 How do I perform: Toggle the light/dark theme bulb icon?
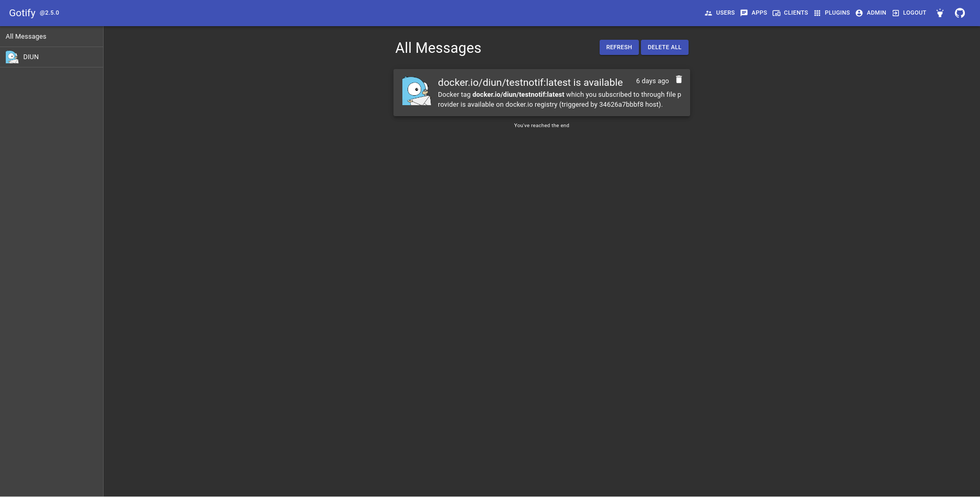click(x=940, y=13)
